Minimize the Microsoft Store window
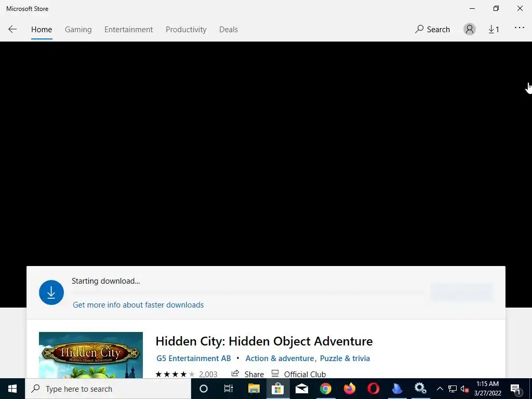The image size is (532, 399). pyautogui.click(x=472, y=8)
